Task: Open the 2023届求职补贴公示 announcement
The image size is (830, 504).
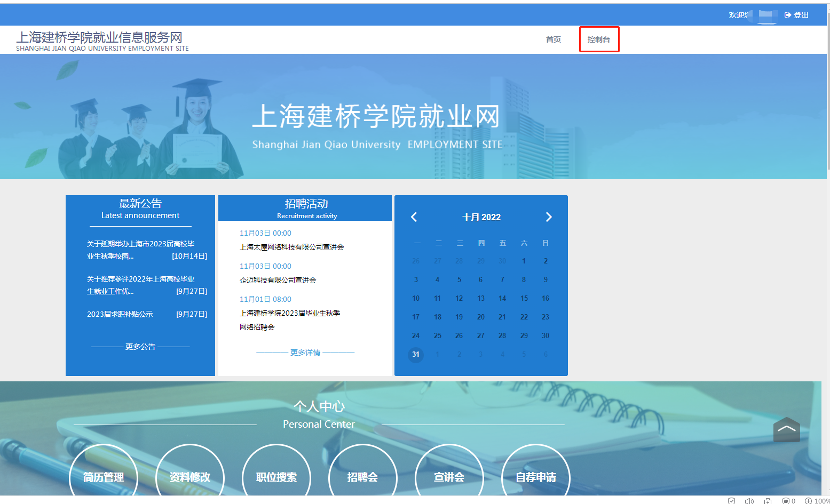Action: click(120, 314)
